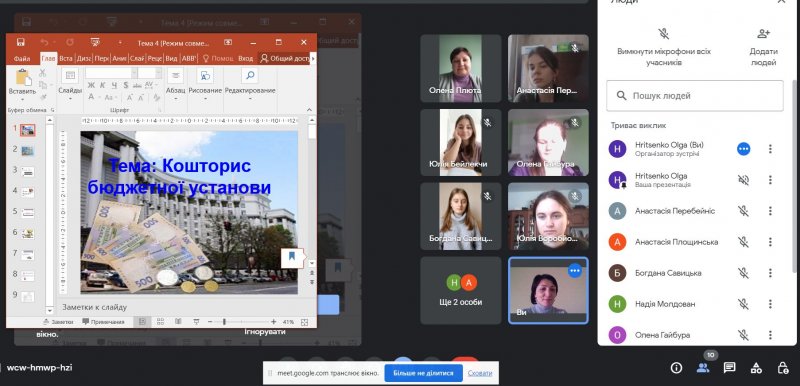800x386 pixels.
Task: Switch to the Вид ribbon tab
Action: [x=171, y=59]
